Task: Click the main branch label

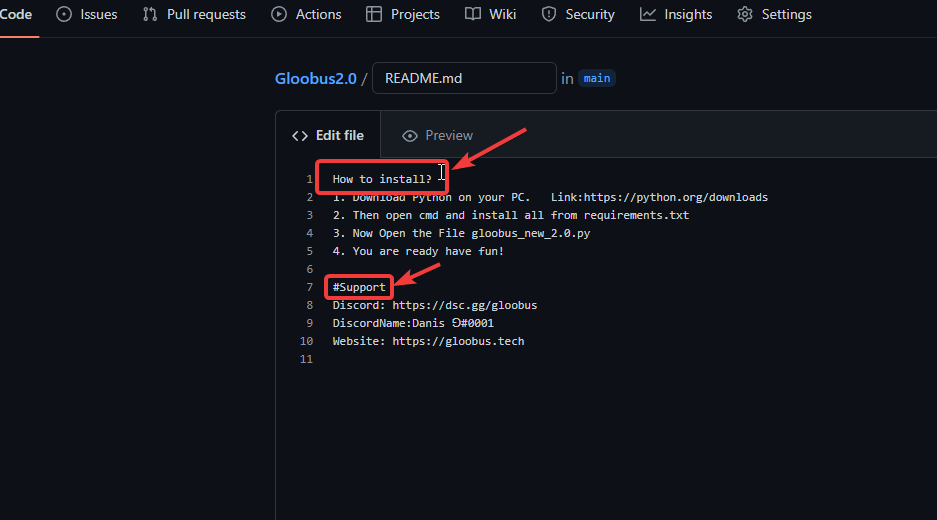Action: (x=597, y=78)
